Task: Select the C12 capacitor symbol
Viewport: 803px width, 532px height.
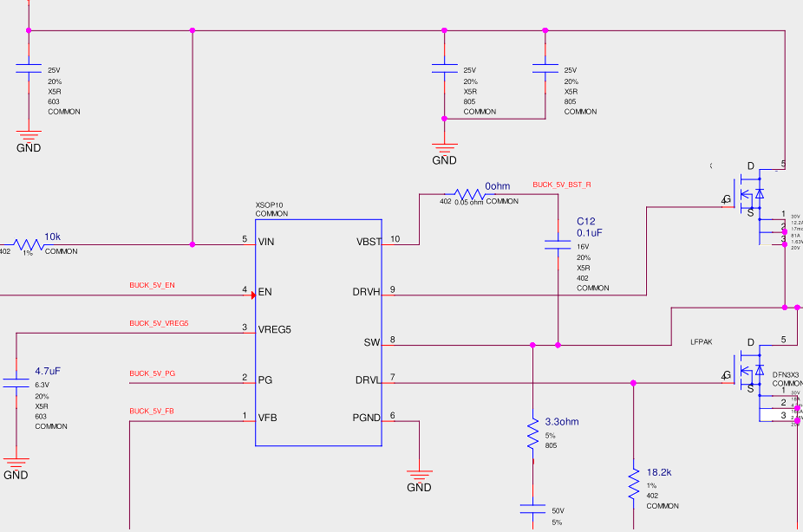Action: [x=558, y=244]
